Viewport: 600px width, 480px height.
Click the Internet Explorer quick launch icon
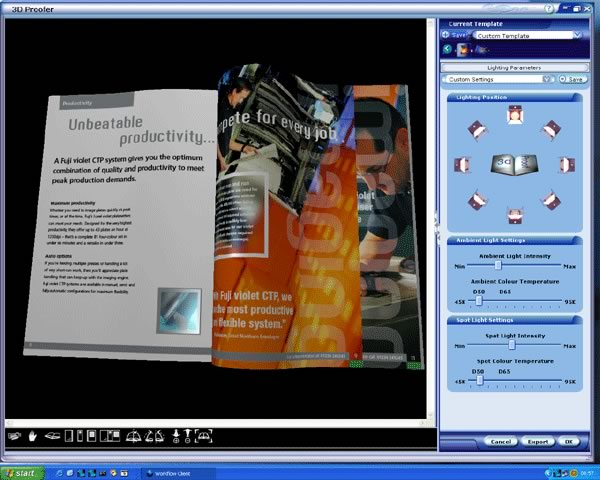[59, 473]
